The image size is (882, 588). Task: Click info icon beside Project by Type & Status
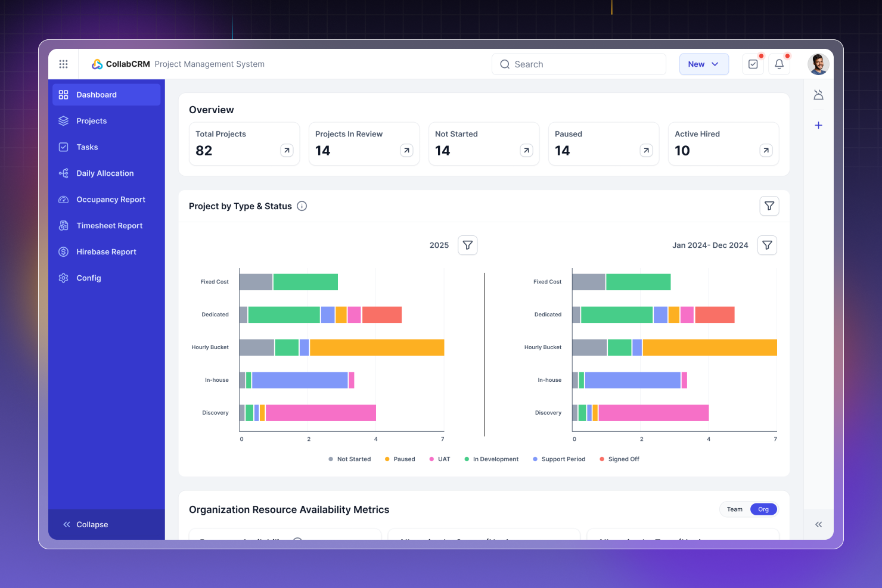[302, 206]
